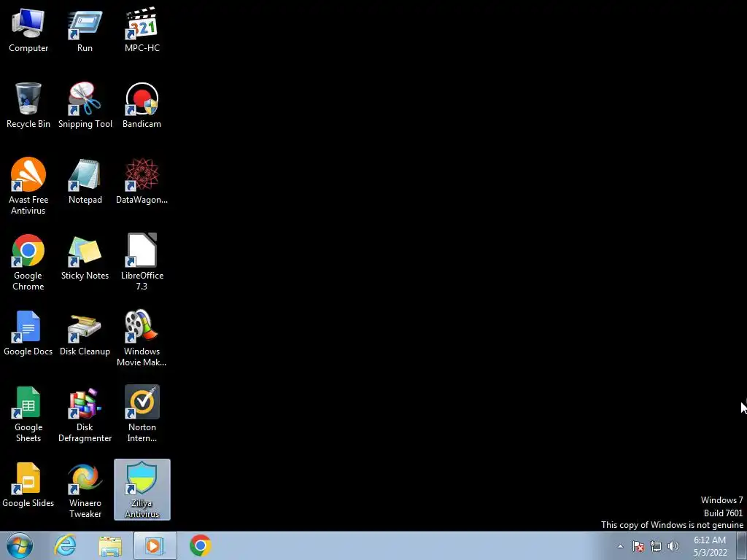This screenshot has width=747, height=560.
Task: Select the Google Sheets shortcut
Action: click(28, 413)
